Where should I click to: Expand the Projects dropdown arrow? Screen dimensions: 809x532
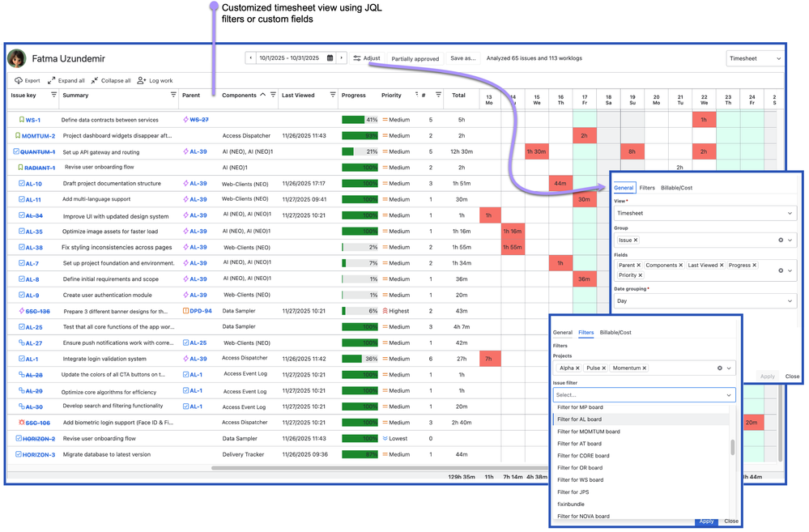[x=729, y=368]
